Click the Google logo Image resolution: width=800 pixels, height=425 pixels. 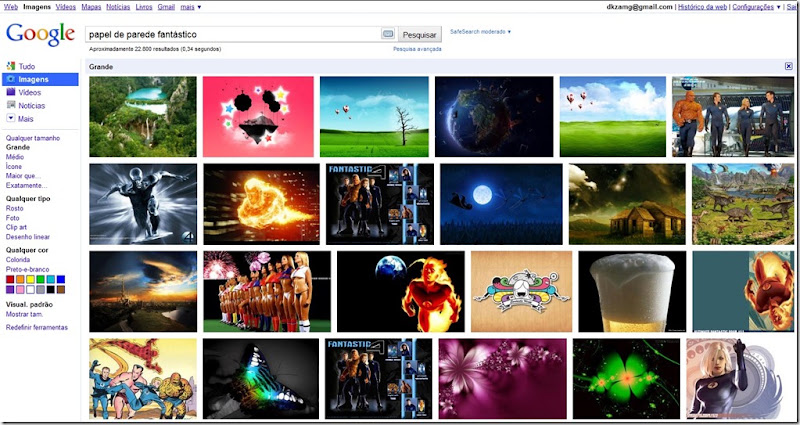(x=40, y=34)
